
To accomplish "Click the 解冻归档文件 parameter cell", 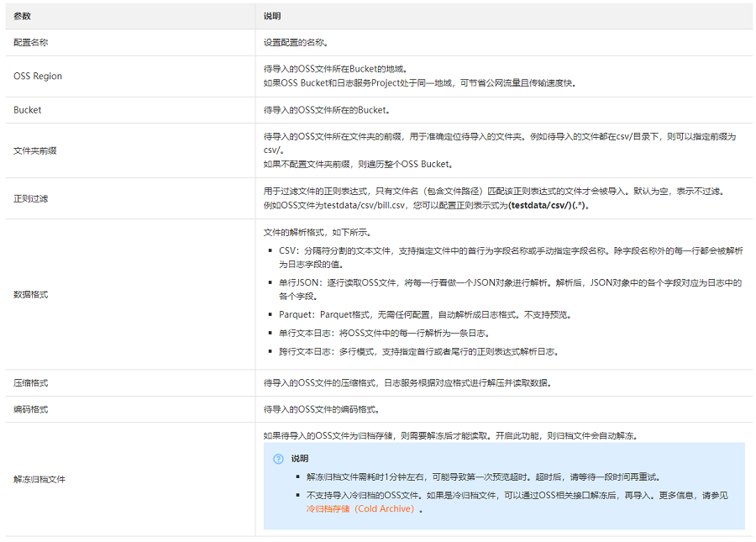I will tap(130, 479).
